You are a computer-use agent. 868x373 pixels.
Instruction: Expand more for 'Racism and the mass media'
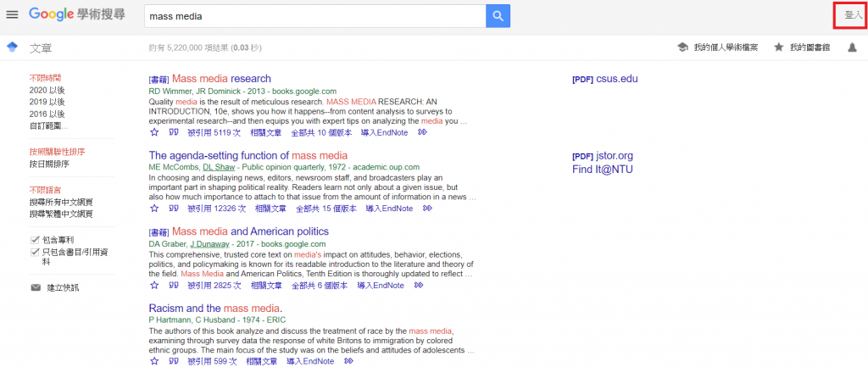348,361
